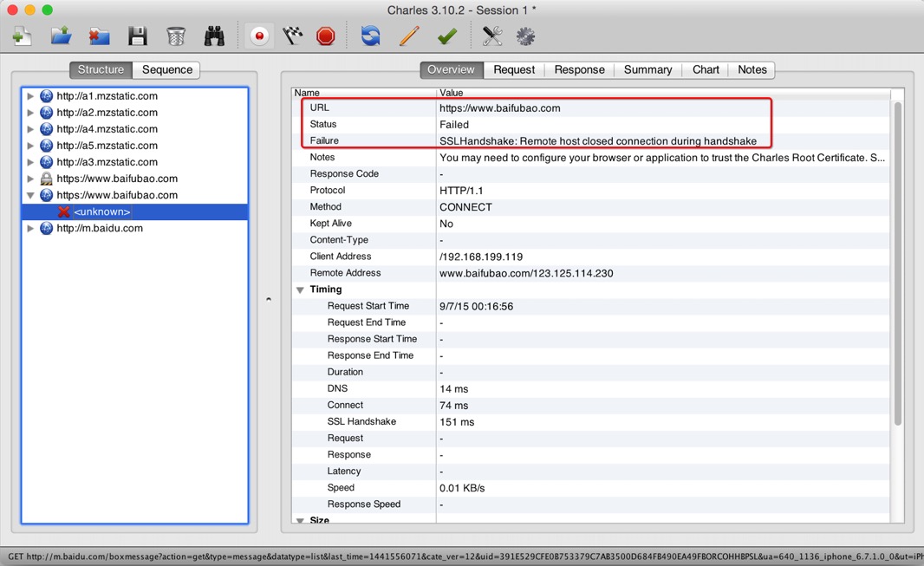Screen dimensions: 924x566
Task: Toggle the Size section triangle
Action: 300,520
